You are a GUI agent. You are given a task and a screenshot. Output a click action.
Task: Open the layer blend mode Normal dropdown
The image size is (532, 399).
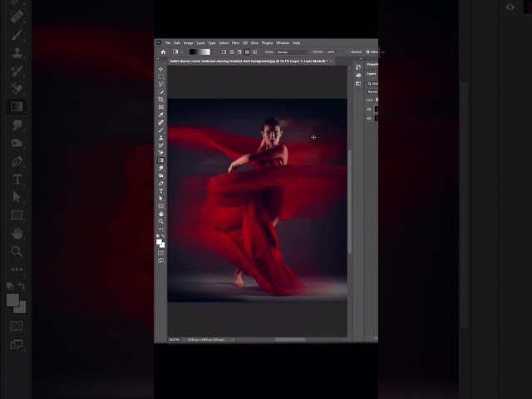pyautogui.click(x=372, y=92)
